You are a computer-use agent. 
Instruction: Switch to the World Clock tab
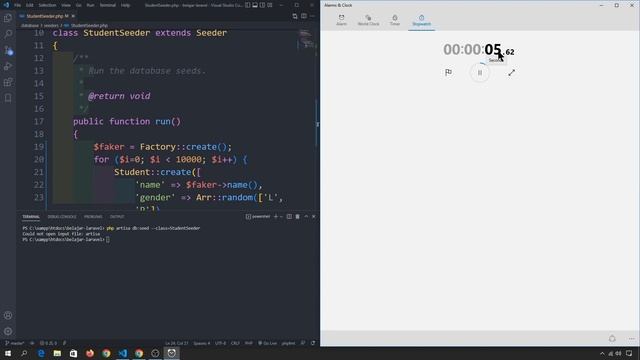tap(368, 20)
